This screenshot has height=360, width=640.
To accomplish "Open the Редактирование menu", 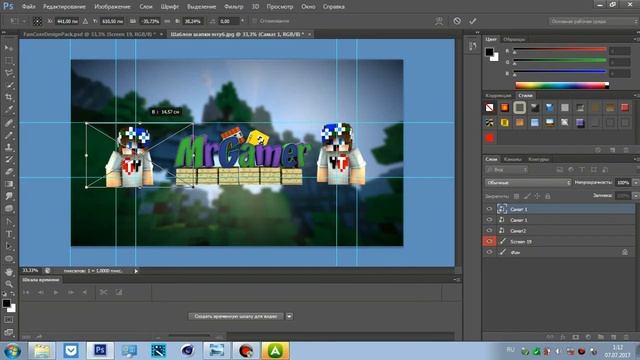I will (64, 7).
